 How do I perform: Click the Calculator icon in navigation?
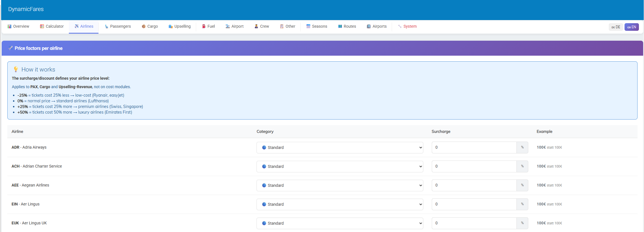(x=42, y=26)
